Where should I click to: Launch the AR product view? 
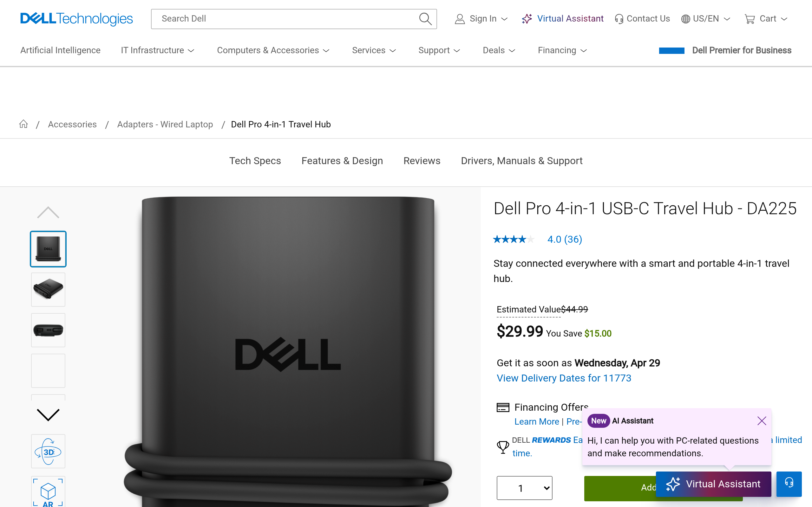pos(48,492)
